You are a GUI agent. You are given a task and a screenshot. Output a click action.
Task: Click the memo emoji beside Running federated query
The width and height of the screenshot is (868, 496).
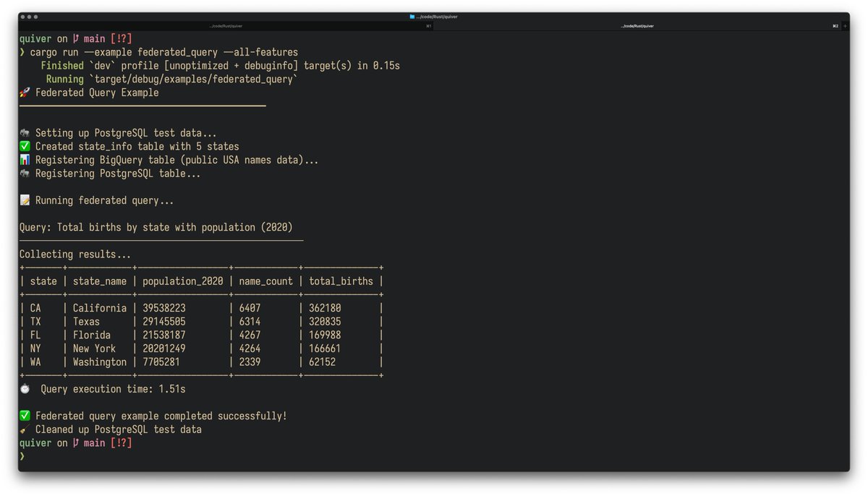[25, 200]
